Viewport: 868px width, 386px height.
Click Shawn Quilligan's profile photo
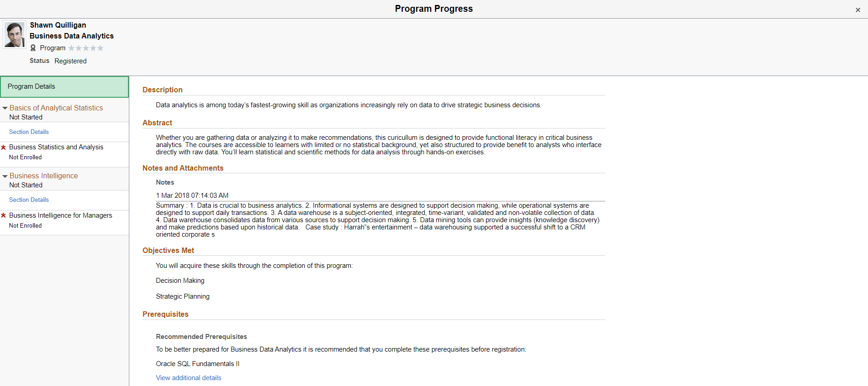point(14,34)
